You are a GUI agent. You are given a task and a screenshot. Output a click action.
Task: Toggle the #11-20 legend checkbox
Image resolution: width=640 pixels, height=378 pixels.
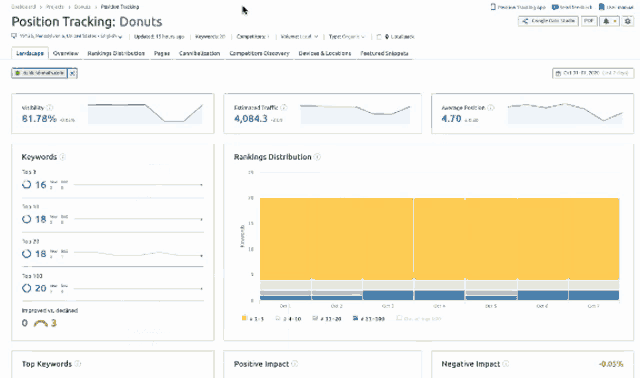(315, 318)
